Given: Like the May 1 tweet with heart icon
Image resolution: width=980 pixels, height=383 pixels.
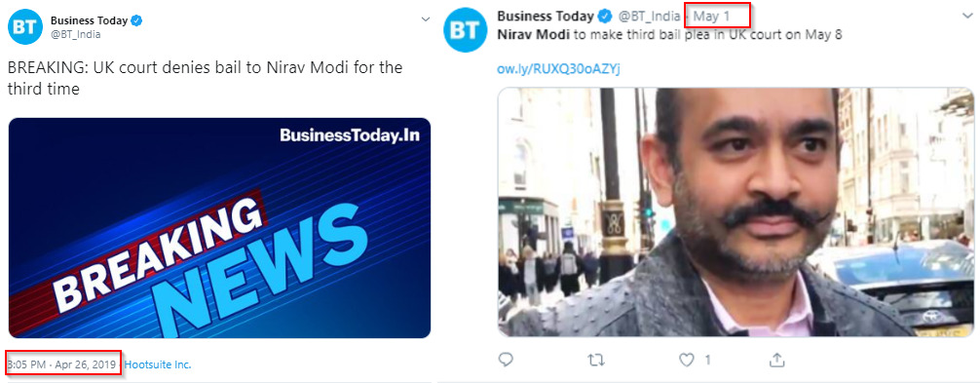Looking at the screenshot, I should coord(686,360).
